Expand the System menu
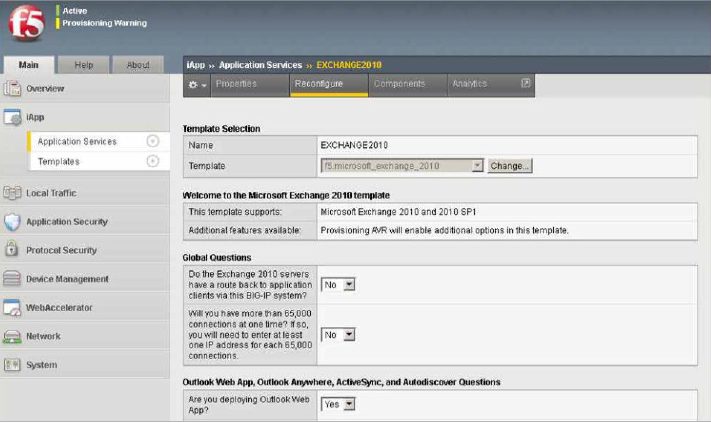The width and height of the screenshot is (711, 423). [41, 365]
